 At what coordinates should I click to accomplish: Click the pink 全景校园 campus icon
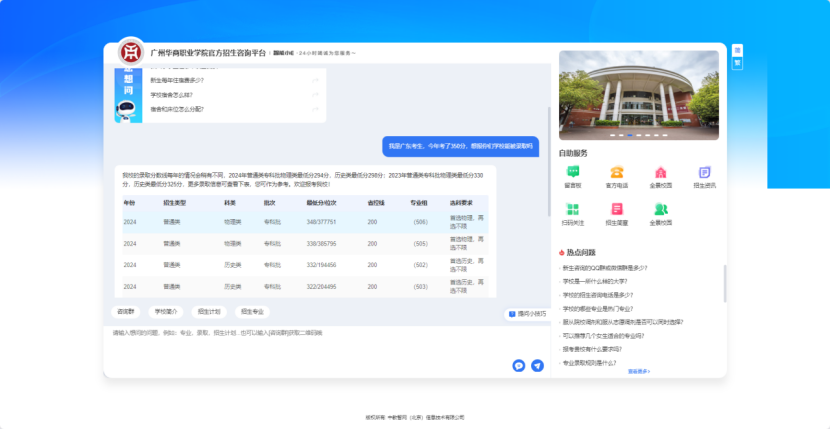[x=660, y=174]
